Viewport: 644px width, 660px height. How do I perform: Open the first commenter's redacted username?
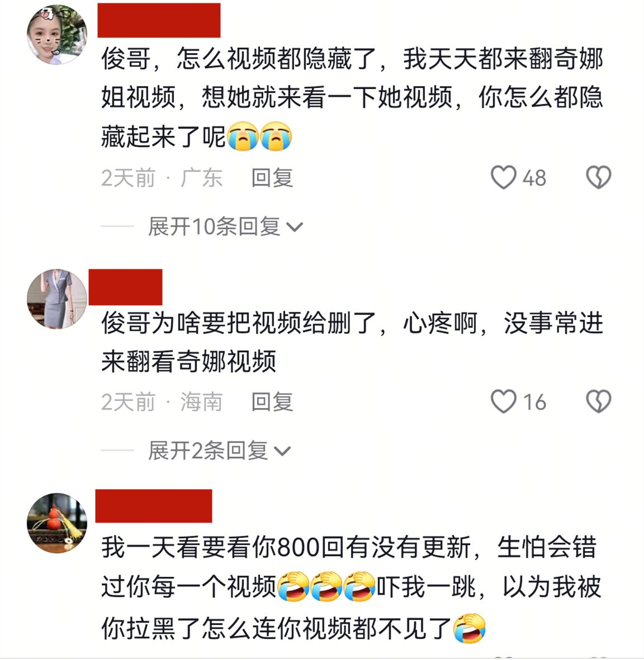coord(159,20)
